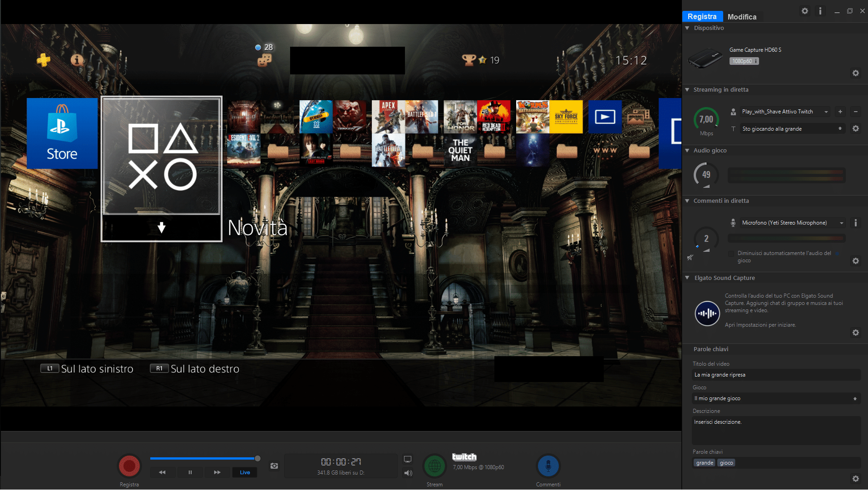Rewind the flashback recording
Viewport: 868px width, 490px height.
pos(162,472)
